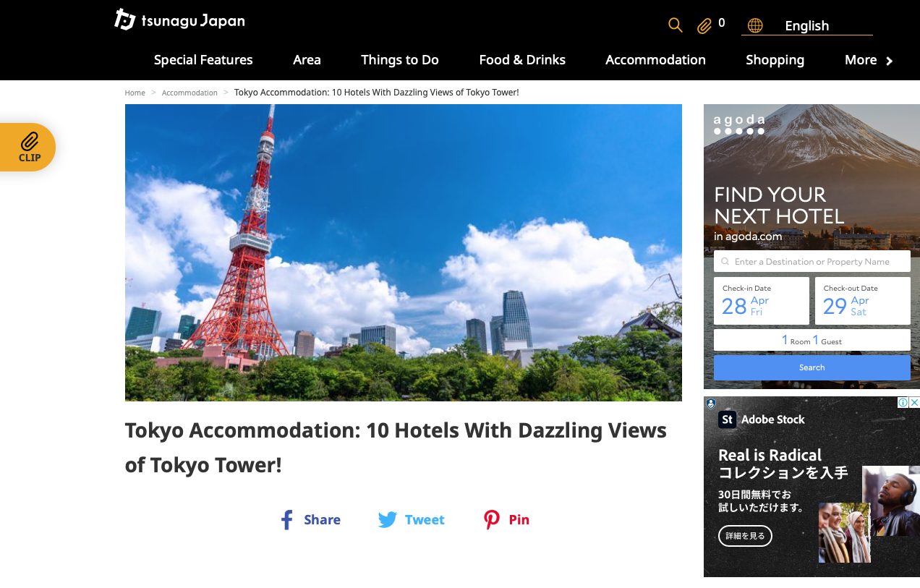Open the Tokyo Tower hero image
The image size is (920, 588).
[x=403, y=252]
